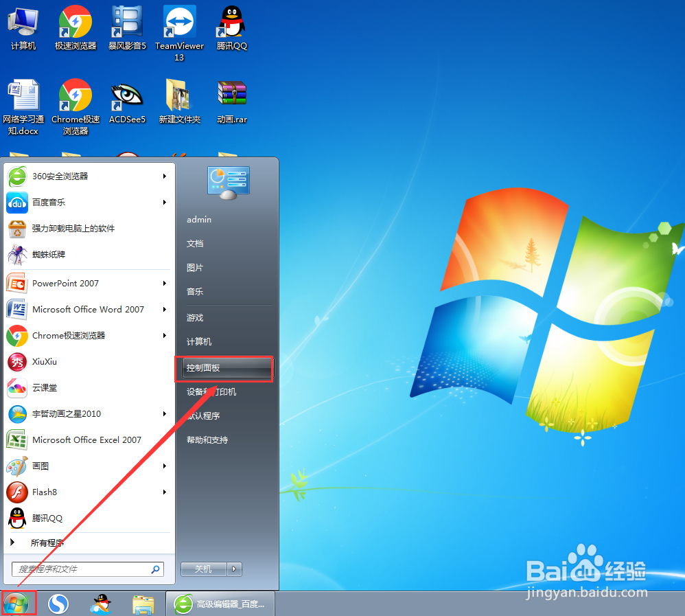Open 极速浏览器 desktop shortcut

pyautogui.click(x=75, y=29)
